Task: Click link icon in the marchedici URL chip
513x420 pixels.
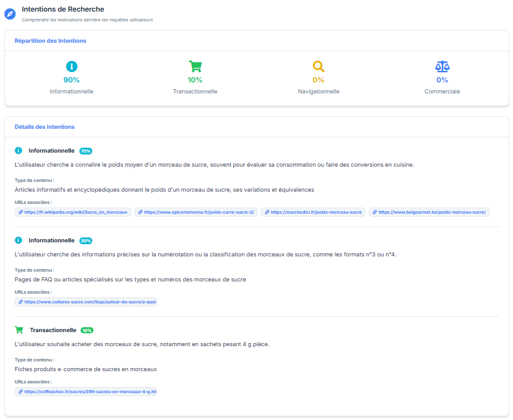Action: (267, 212)
